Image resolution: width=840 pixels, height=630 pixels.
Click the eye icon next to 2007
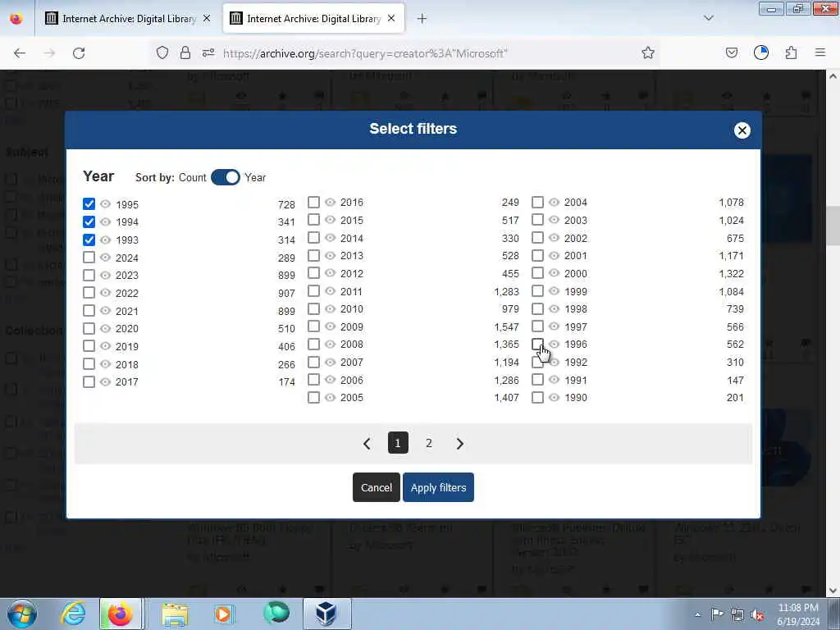click(x=330, y=362)
